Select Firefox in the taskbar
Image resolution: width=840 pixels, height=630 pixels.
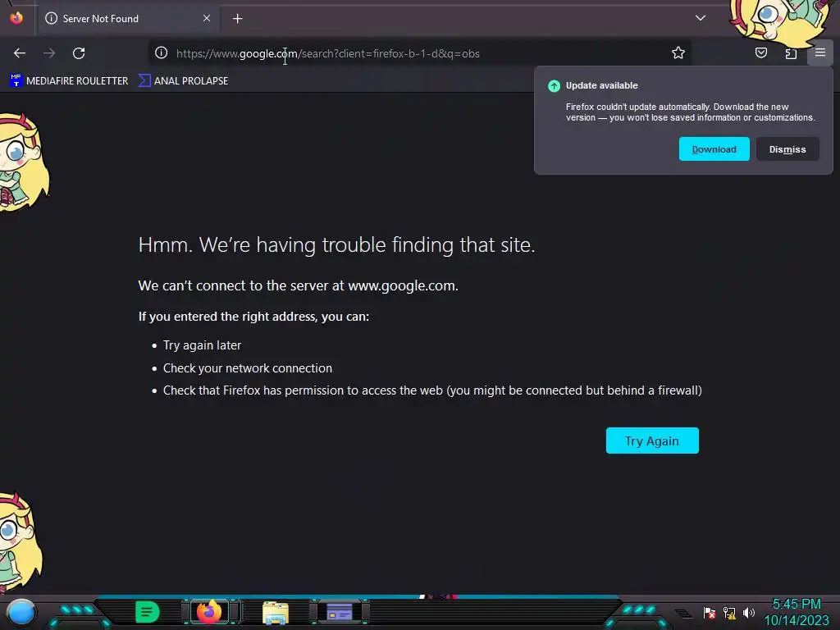(209, 611)
